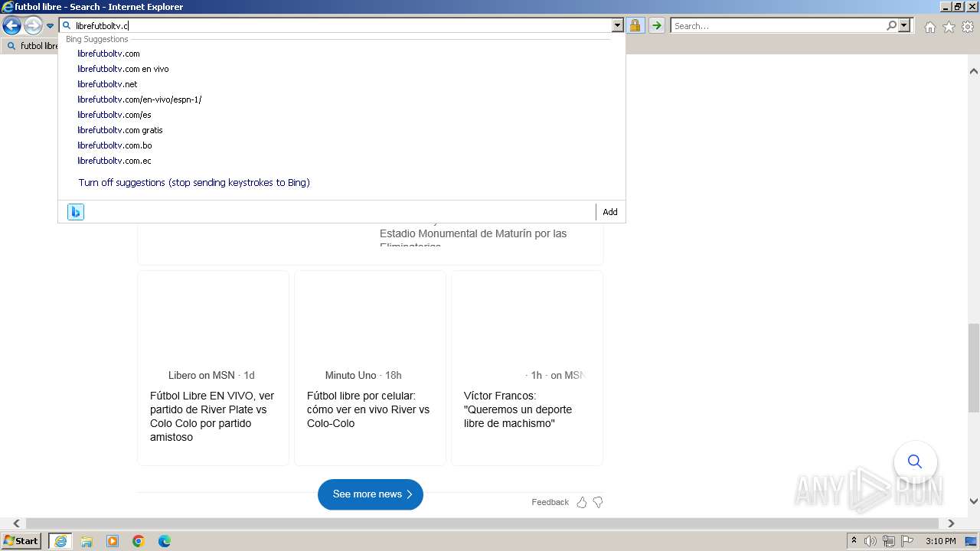This screenshot has height=551, width=980.
Task: Click the 3:10 PM clock
Action: 940,541
